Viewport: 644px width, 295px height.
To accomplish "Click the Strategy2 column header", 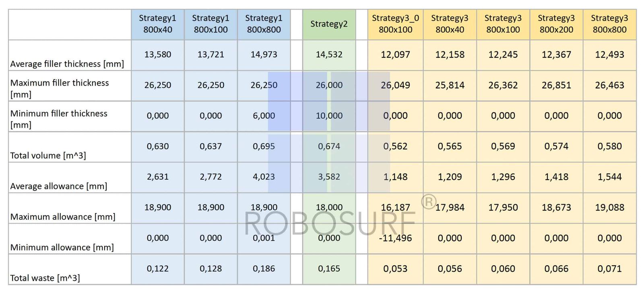I will point(329,24).
